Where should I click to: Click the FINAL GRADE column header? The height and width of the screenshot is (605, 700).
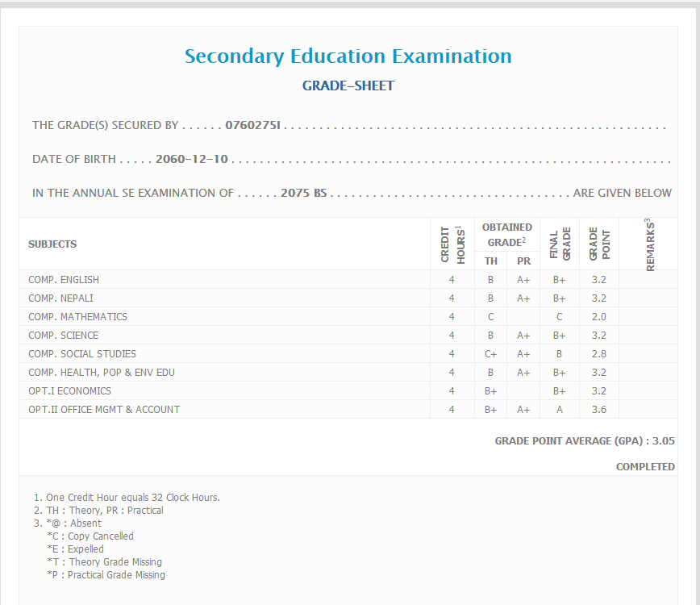pyautogui.click(x=560, y=244)
